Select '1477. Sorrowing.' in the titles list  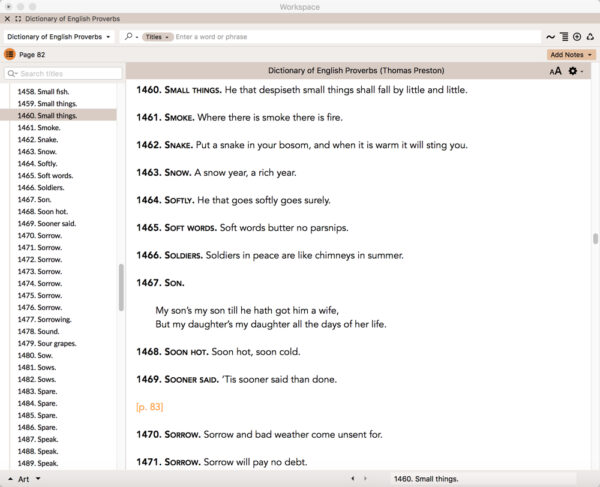[44, 319]
